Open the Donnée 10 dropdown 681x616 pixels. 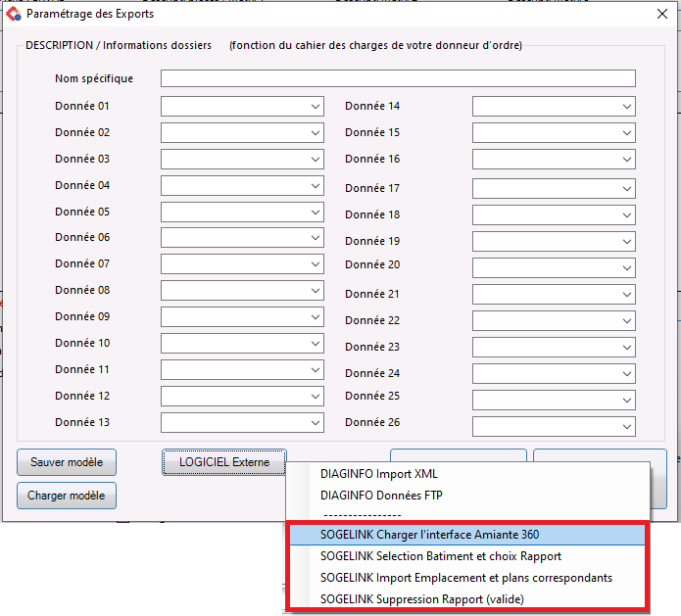coord(242,344)
